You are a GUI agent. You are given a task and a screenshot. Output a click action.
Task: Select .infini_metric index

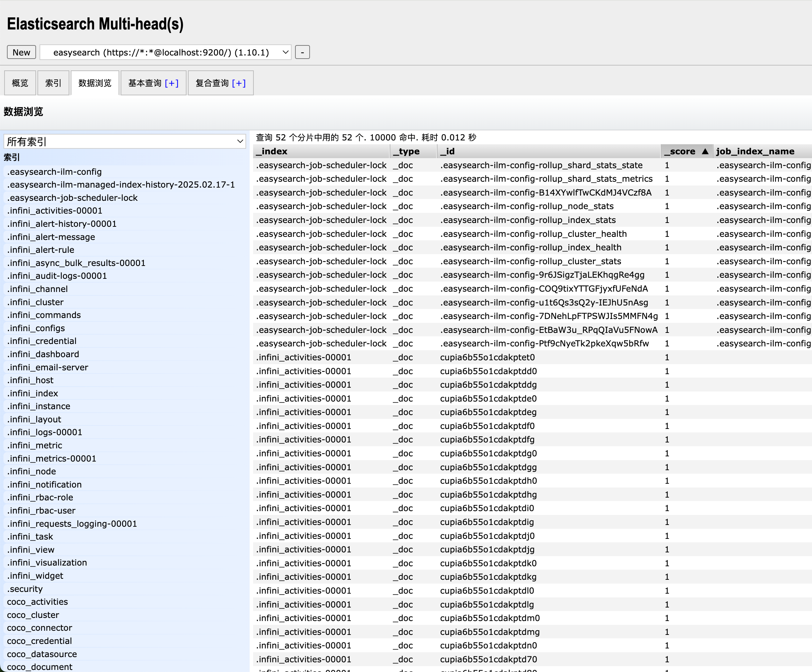(x=124, y=446)
